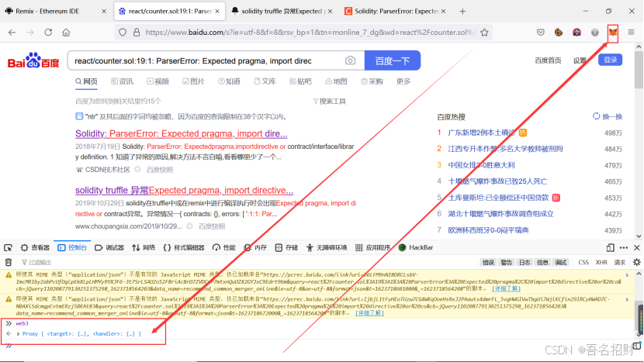This screenshot has width=644, height=362.
Task: Toggle responsive design mode icon
Action: click(x=611, y=247)
